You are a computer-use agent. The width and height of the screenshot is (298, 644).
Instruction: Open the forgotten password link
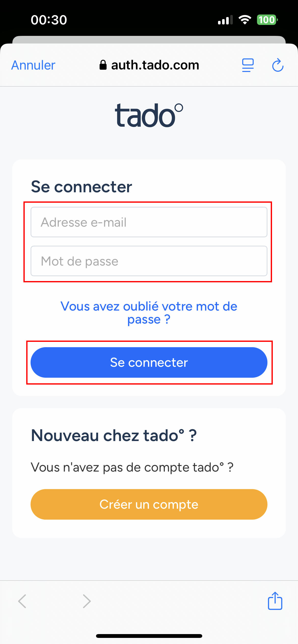149,313
